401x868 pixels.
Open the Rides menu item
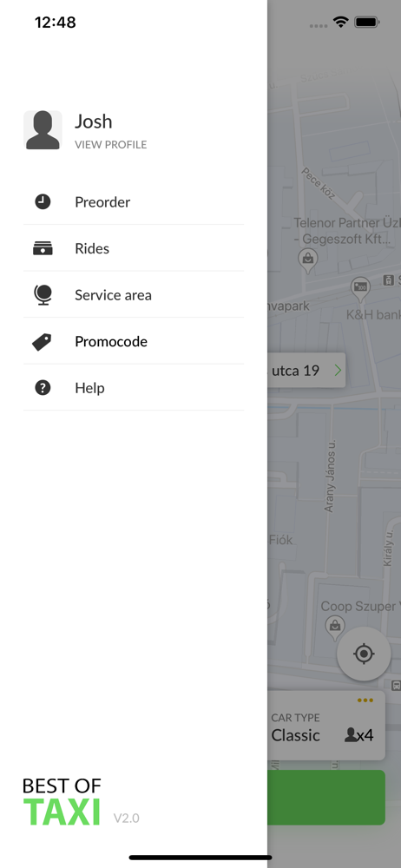(x=134, y=248)
